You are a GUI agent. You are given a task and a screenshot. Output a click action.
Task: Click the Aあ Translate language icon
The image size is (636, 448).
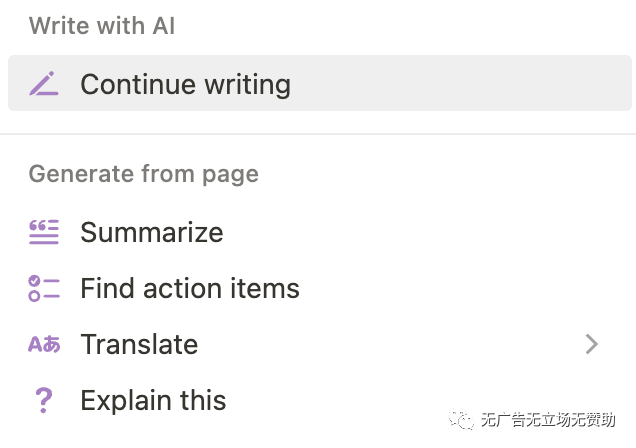pos(44,344)
